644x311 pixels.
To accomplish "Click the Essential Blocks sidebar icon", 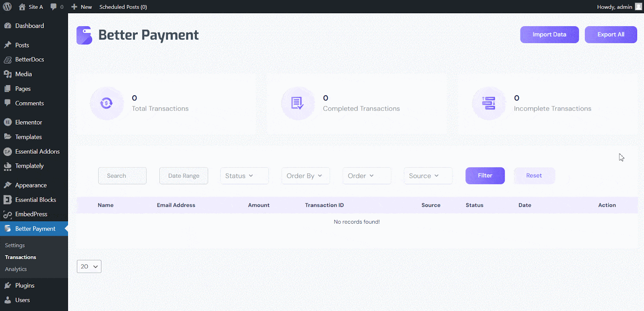I will click(x=8, y=200).
